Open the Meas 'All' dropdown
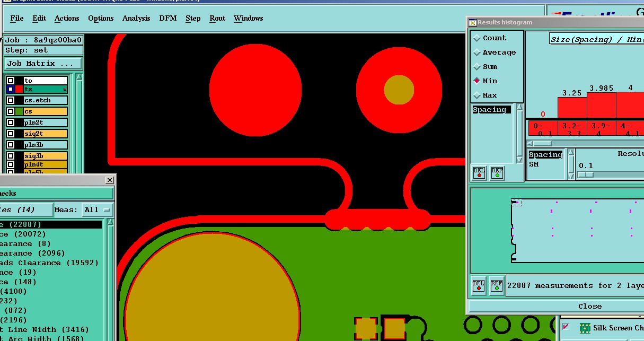The width and height of the screenshot is (644, 341). [99, 210]
